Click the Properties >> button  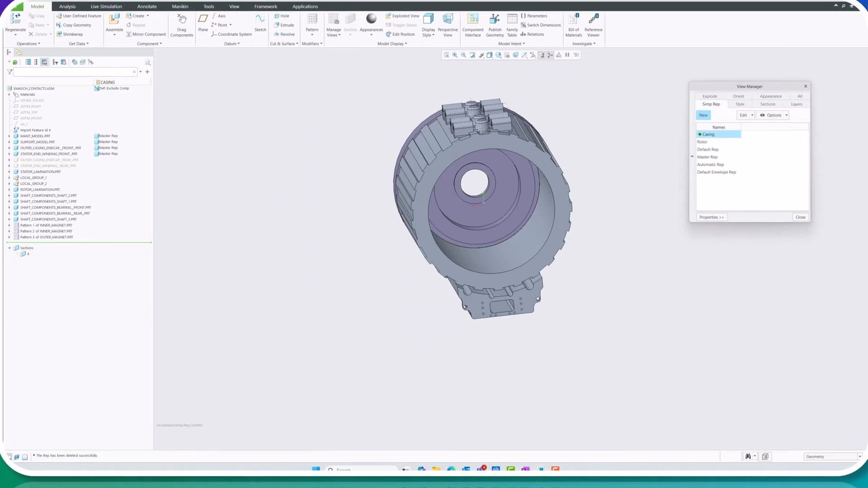click(x=712, y=217)
